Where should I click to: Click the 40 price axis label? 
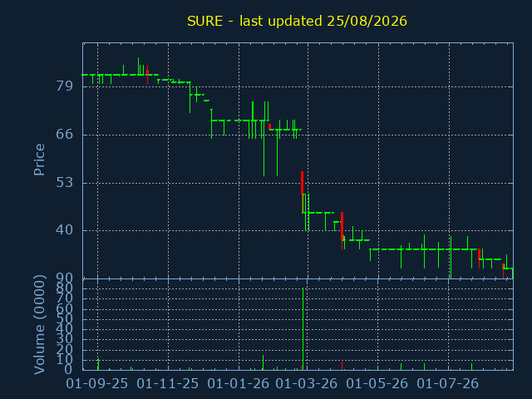click(x=65, y=230)
